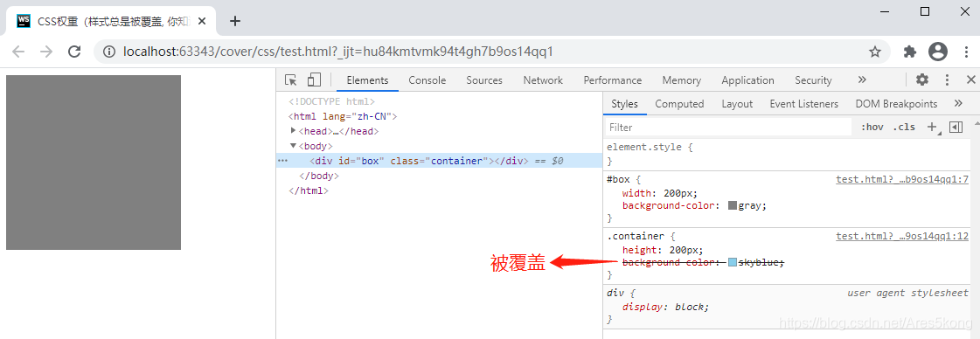The width and height of the screenshot is (980, 339).
Task: Collapse the body element node
Action: click(x=294, y=145)
